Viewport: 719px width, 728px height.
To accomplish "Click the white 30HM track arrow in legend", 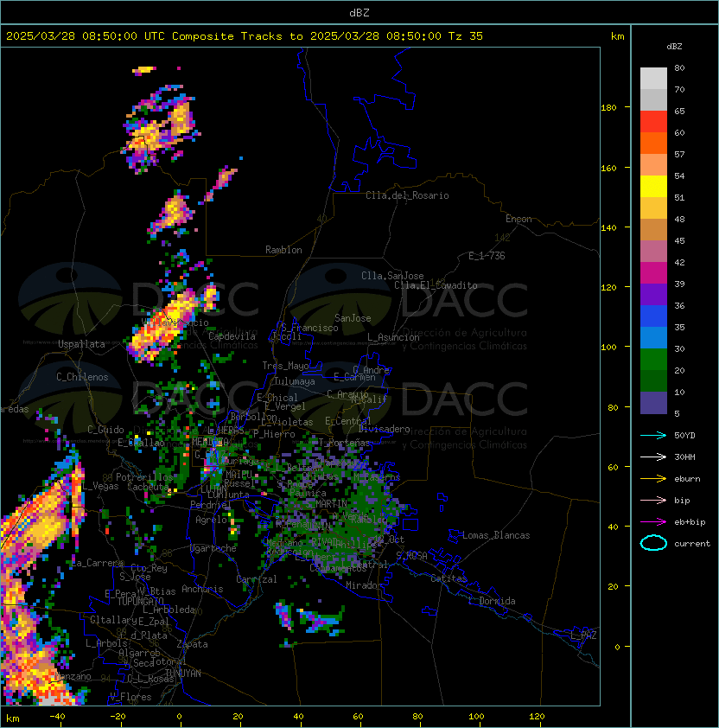I will (653, 457).
